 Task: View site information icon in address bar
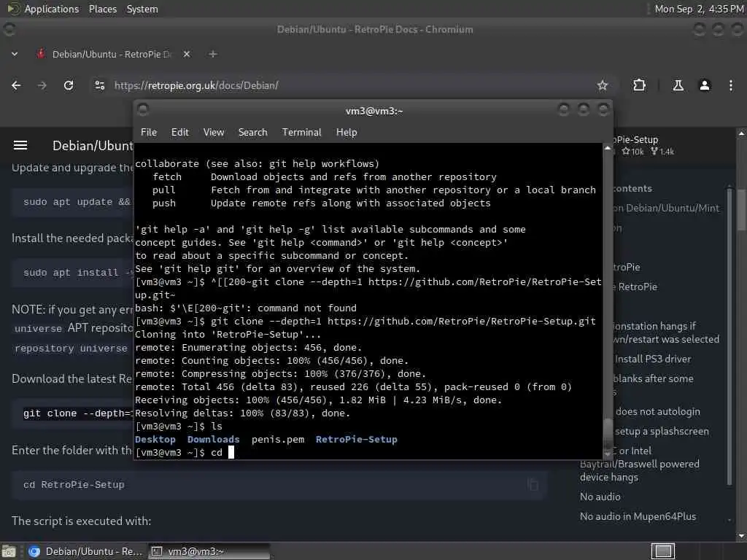[99, 85]
